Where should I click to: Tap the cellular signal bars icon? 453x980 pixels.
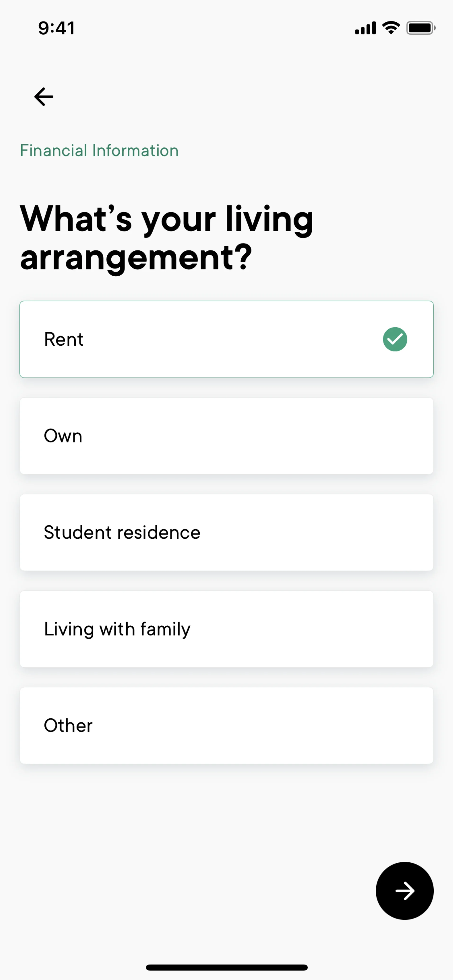pos(365,28)
